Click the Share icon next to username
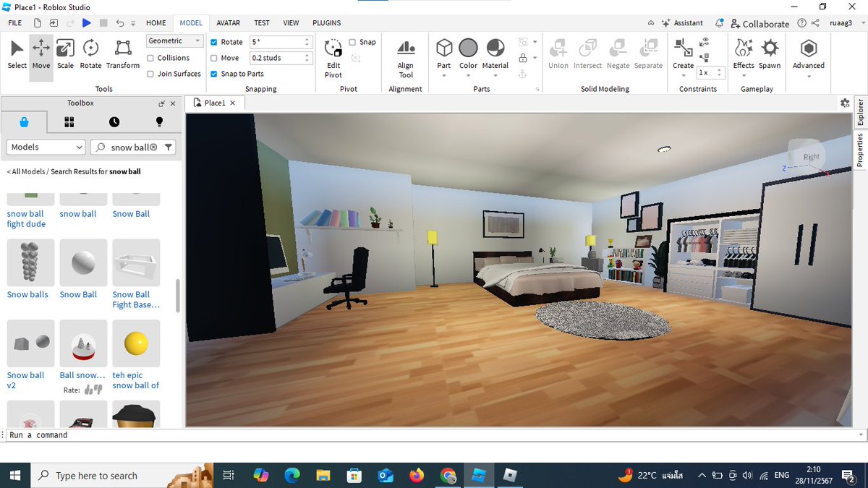The height and width of the screenshot is (488, 868). tap(816, 23)
